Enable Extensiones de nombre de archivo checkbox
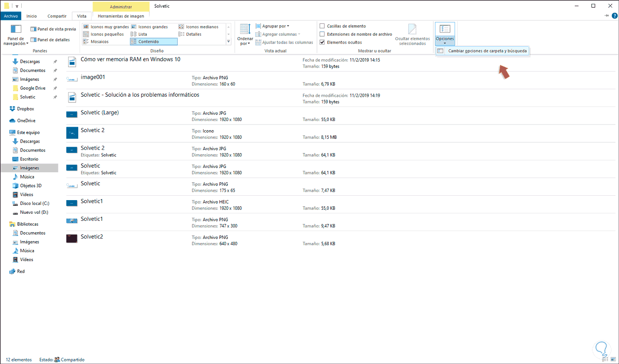Viewport: 619px width, 364px height. click(x=322, y=34)
